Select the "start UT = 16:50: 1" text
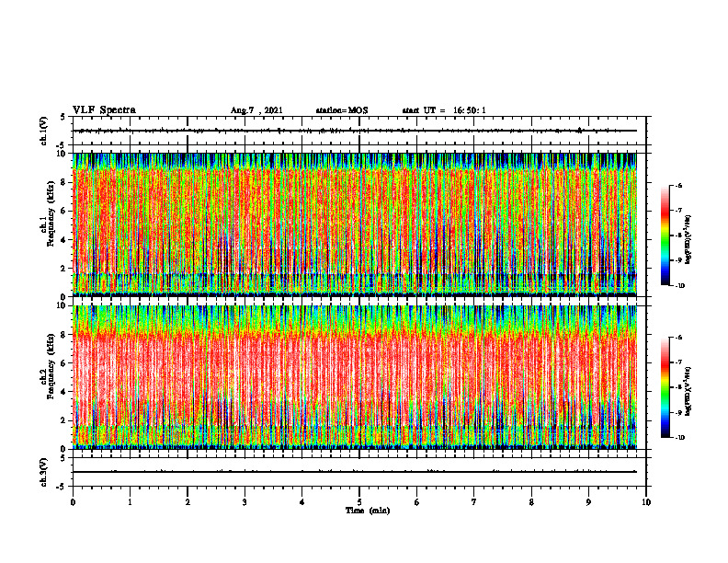728x563 pixels. [444, 110]
